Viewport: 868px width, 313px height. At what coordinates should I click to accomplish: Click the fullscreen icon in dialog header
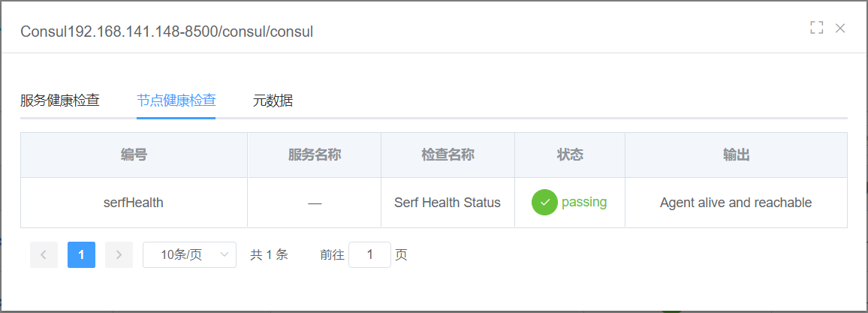(x=816, y=29)
